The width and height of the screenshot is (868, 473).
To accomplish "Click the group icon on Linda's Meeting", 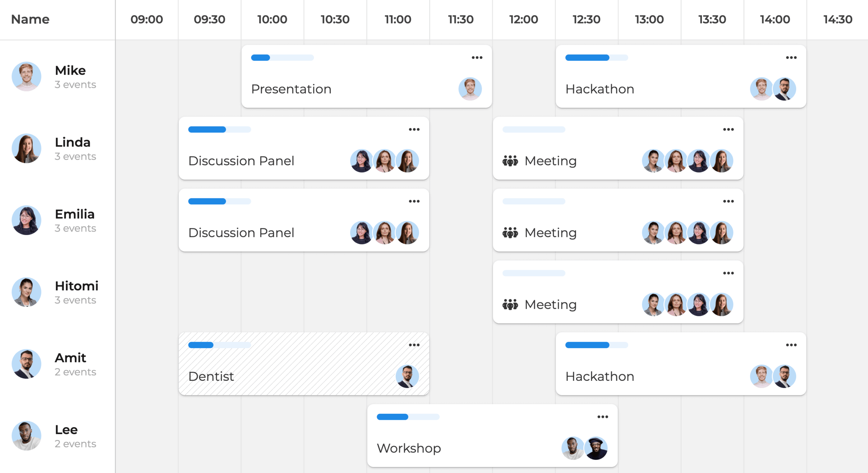I will click(510, 161).
